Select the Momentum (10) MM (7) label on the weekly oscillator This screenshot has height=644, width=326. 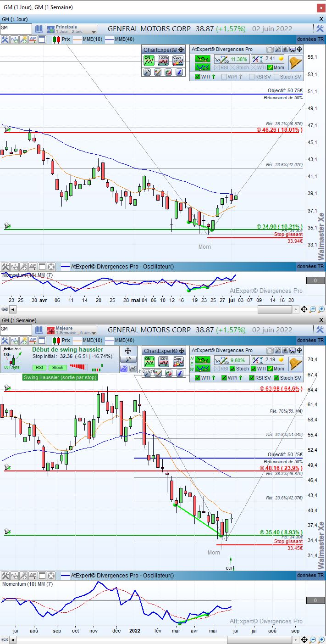[28, 584]
